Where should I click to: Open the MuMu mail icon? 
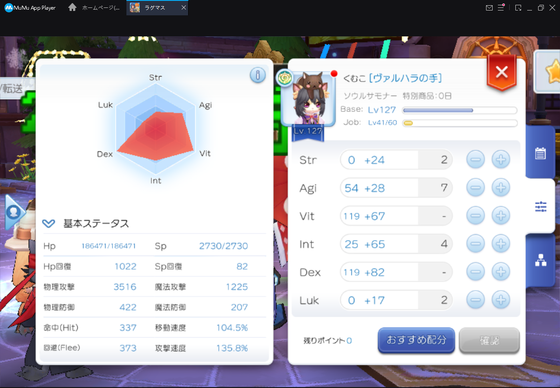click(x=489, y=8)
